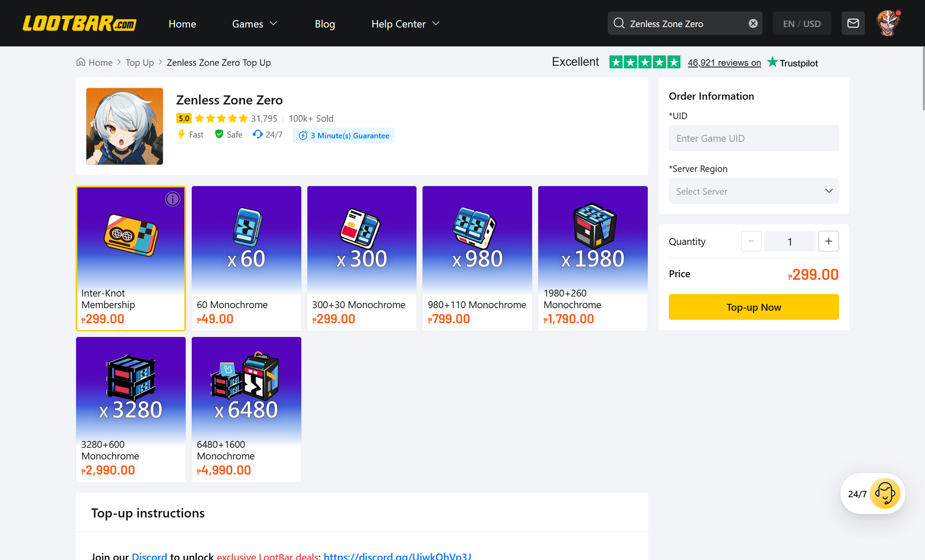Viewport: 925px width, 560px height.
Task: Click the Enter Game UID field
Action: coord(753,138)
